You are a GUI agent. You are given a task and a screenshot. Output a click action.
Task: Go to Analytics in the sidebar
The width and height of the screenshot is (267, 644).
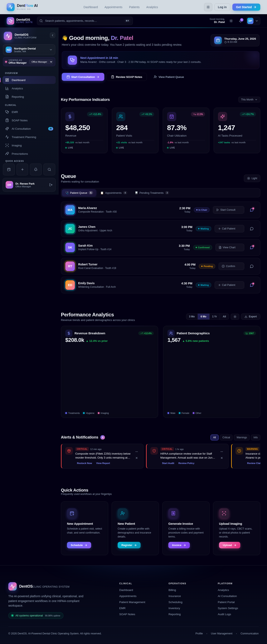coord(29,89)
